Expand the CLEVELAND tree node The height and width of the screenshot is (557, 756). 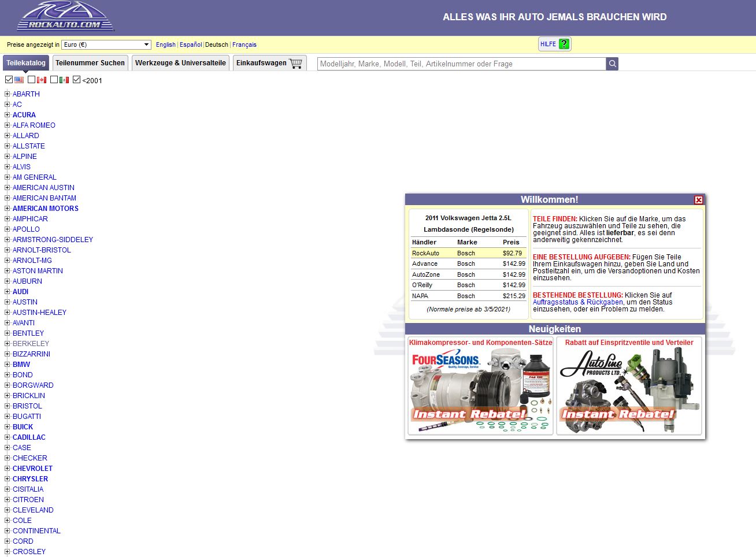pyautogui.click(x=8, y=510)
